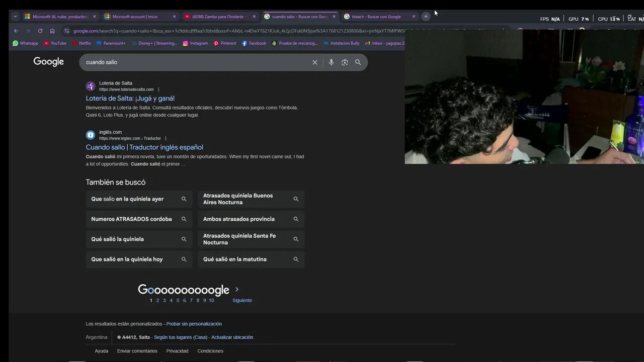Open the Instalacion Bully bookmark
This screenshot has width=644, height=362.
point(341,43)
